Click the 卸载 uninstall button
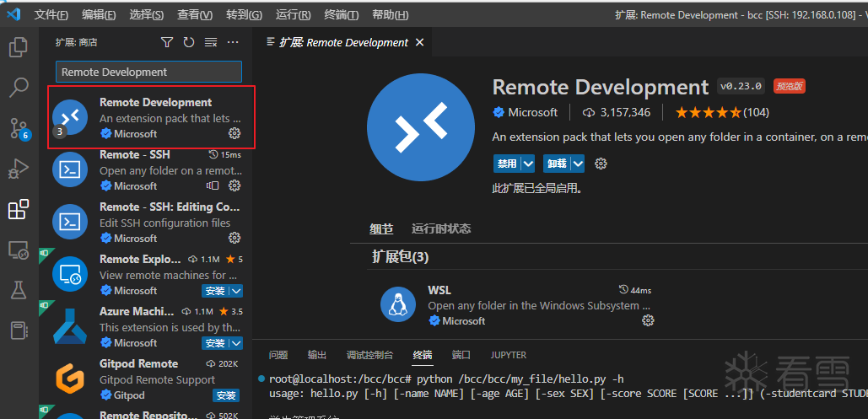The width and height of the screenshot is (868, 419). [558, 164]
